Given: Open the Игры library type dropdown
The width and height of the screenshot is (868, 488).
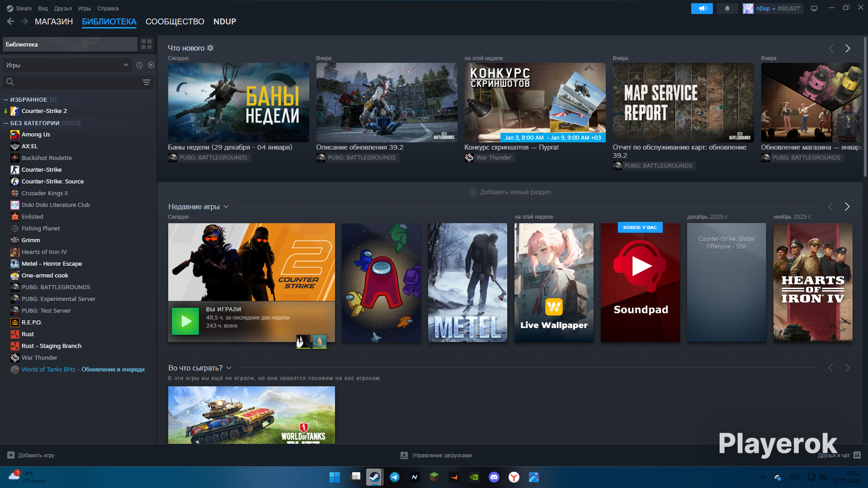Looking at the screenshot, I should tap(67, 65).
